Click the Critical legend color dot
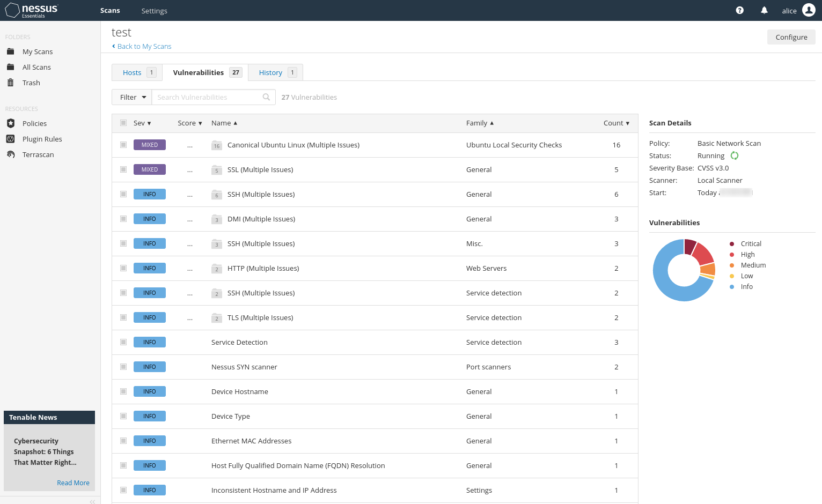This screenshot has height=504, width=822. click(x=732, y=244)
